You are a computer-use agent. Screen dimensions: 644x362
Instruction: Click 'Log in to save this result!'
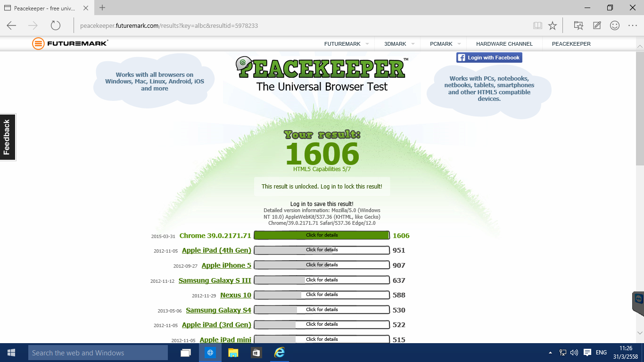tap(322, 204)
